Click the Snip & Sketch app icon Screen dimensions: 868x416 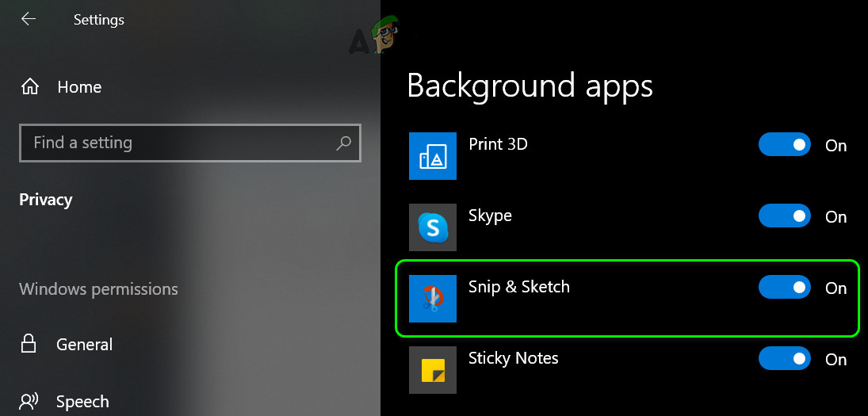432,299
